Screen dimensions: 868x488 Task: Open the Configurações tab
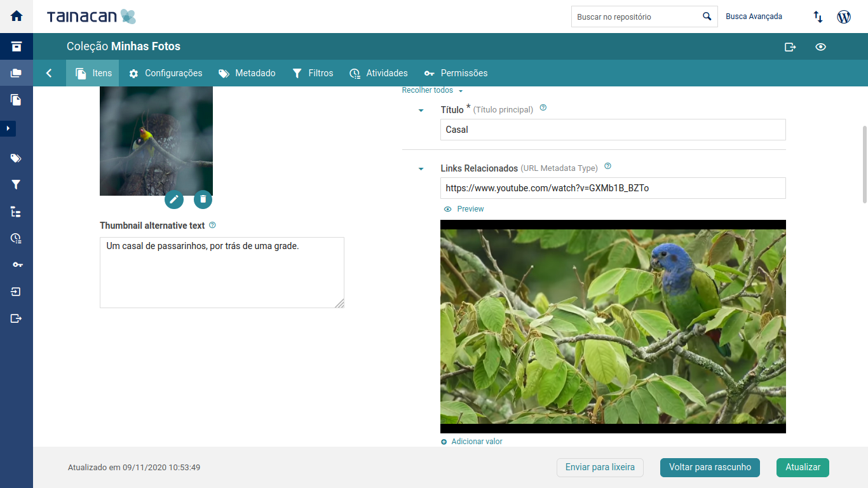(165, 73)
